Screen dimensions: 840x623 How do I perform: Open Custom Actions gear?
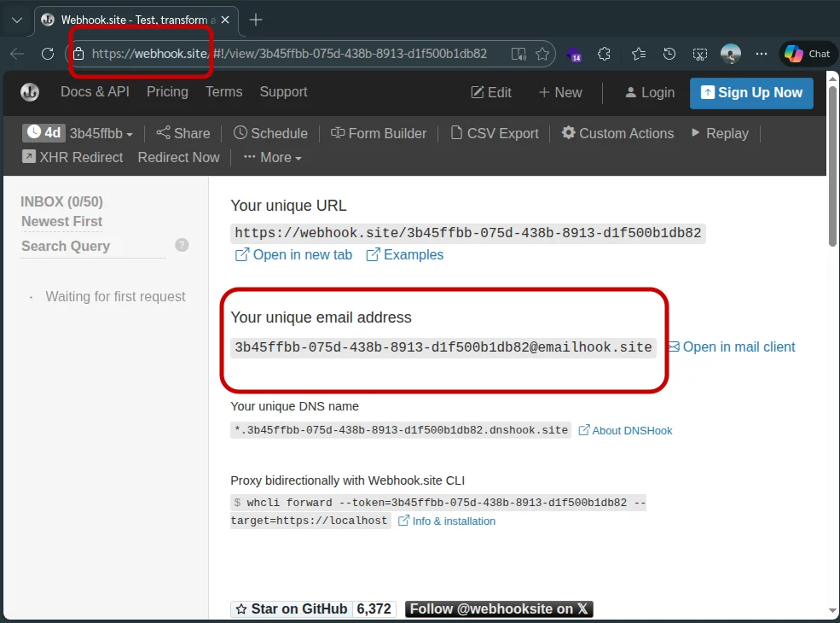coord(569,133)
